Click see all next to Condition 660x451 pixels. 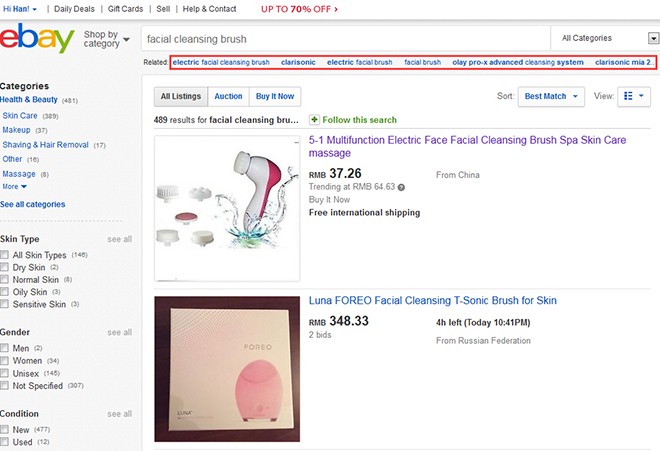[x=120, y=414]
